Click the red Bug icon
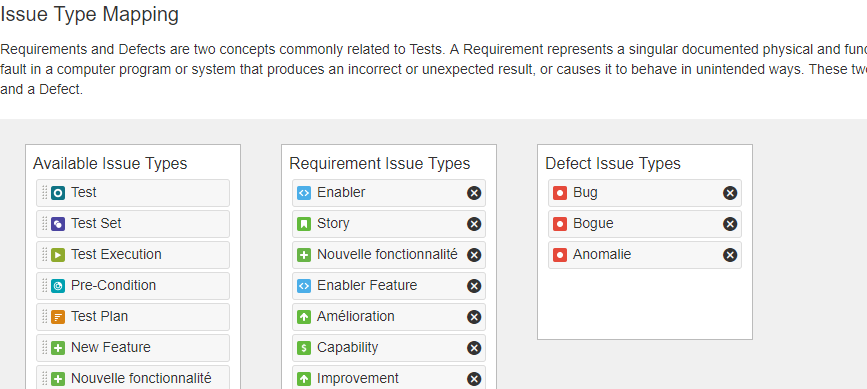Image resolution: width=867 pixels, height=389 pixels. 560,193
